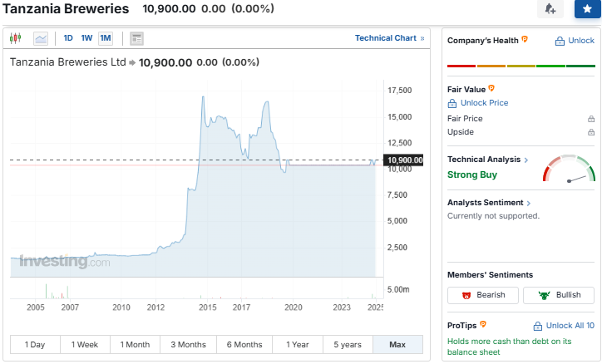Click the Technical Analysis gauge graphic
This screenshot has height=364, width=602.
(569, 169)
